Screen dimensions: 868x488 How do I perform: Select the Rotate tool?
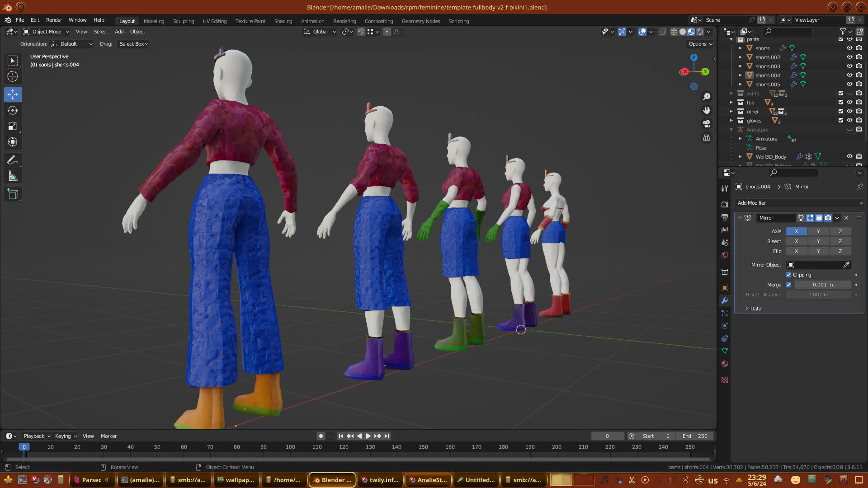click(13, 110)
